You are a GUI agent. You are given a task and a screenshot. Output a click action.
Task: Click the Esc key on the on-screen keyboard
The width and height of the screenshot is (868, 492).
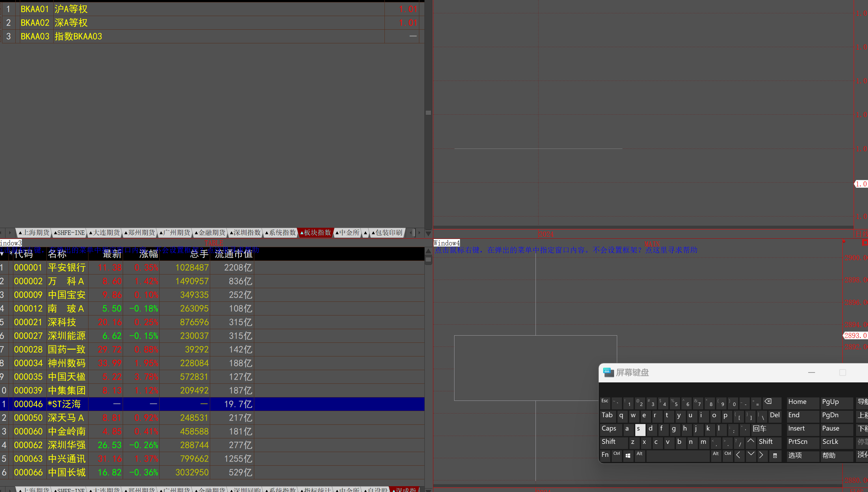[x=605, y=403]
